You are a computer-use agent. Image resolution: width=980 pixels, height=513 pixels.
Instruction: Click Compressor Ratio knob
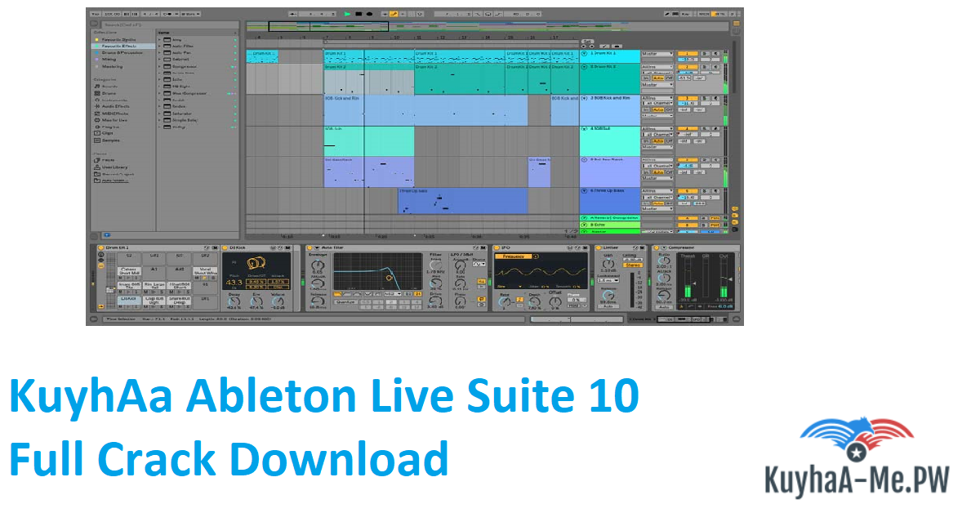[x=664, y=261]
